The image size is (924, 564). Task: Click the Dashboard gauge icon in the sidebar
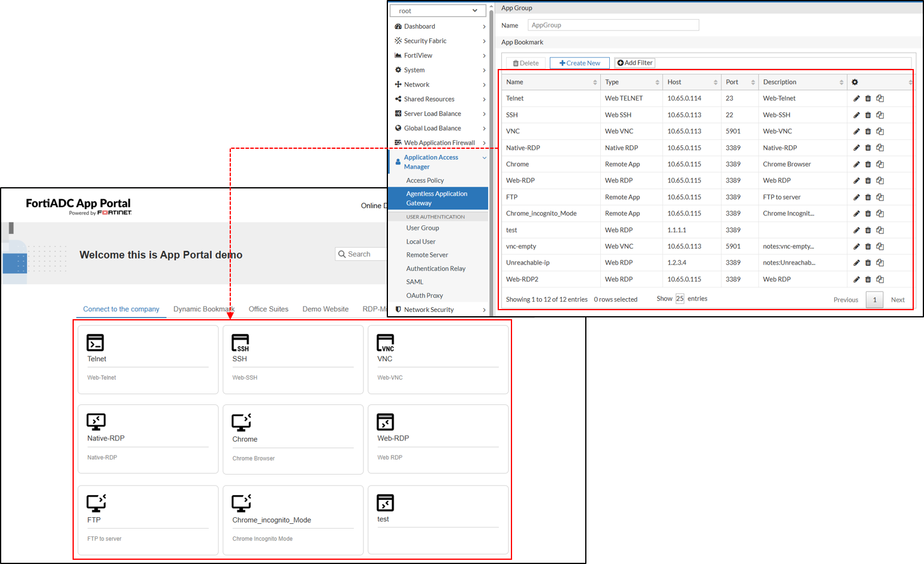[x=398, y=26]
